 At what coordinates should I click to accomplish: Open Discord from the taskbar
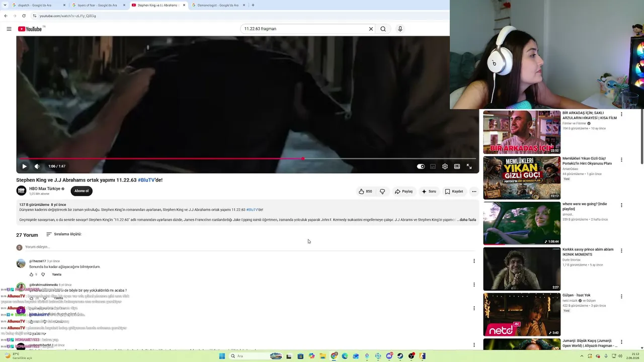[x=389, y=356]
